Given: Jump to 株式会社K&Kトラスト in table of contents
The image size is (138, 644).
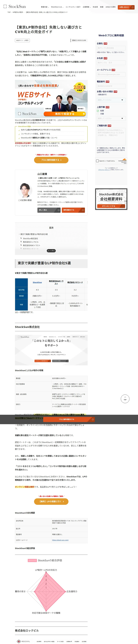Looking at the screenshot, I should coord(32,245).
